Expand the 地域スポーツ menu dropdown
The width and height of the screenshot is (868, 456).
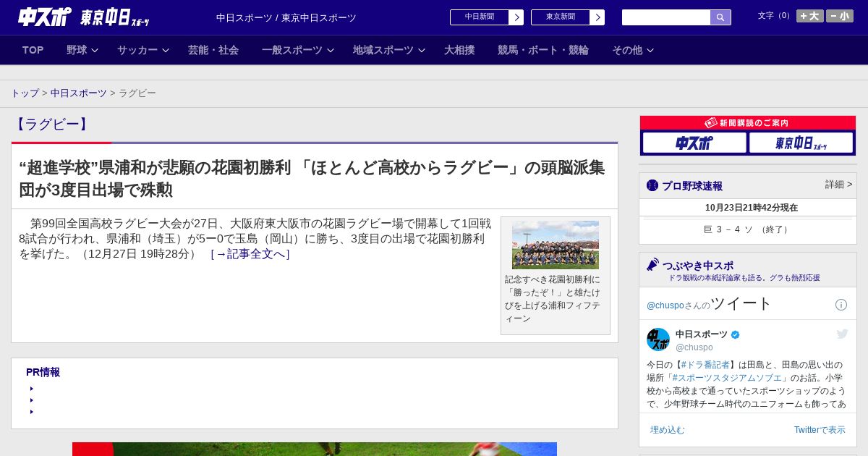tap(389, 50)
